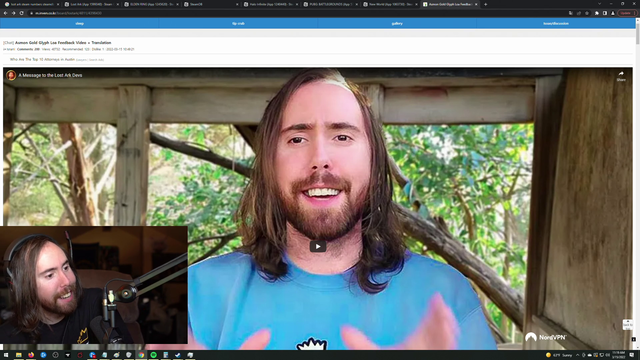This screenshot has height=360, width=640.
Task: Open the taskbar clock and date
Action: tap(619, 355)
